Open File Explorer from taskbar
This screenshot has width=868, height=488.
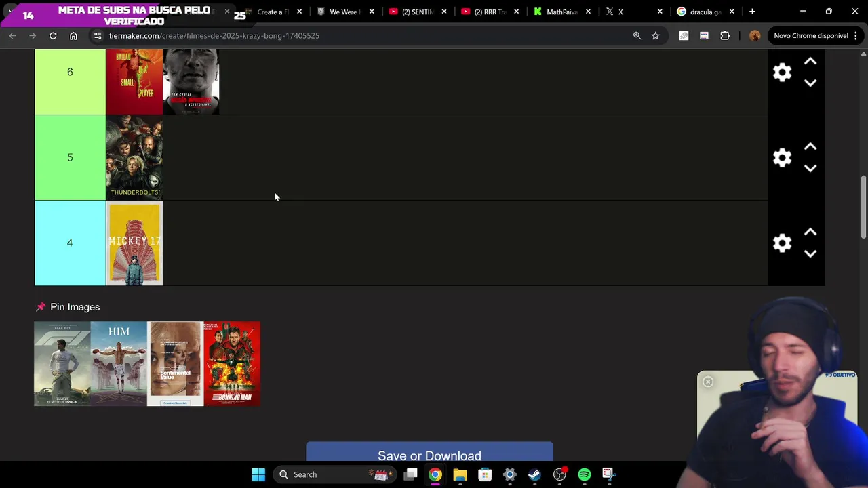(x=460, y=474)
